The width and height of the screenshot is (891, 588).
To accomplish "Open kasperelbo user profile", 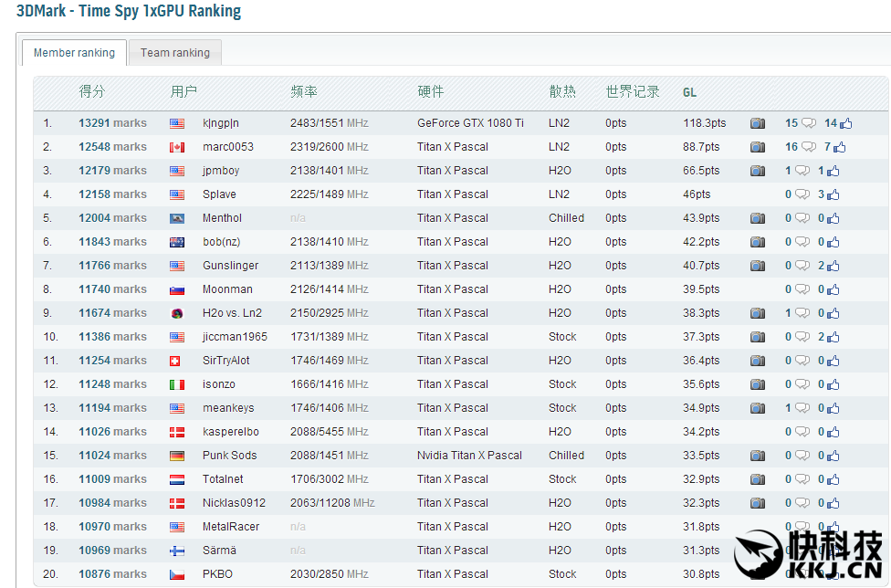I will point(230,432).
